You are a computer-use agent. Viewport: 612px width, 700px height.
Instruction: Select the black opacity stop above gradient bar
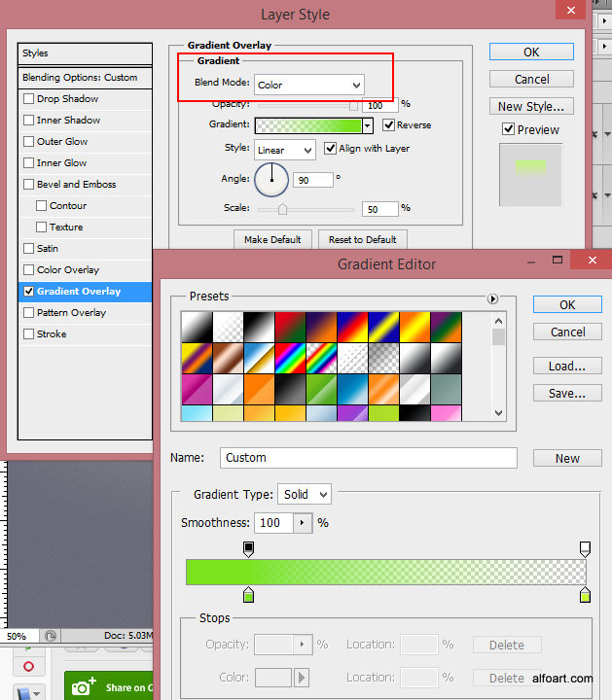[x=248, y=549]
